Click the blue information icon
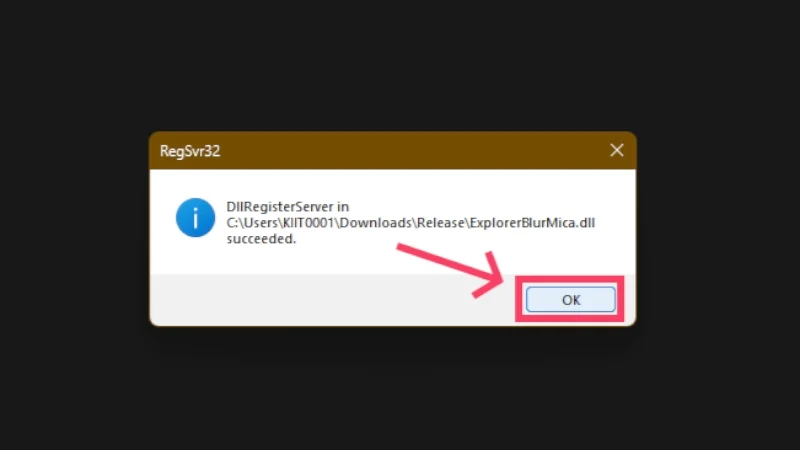 click(195, 218)
